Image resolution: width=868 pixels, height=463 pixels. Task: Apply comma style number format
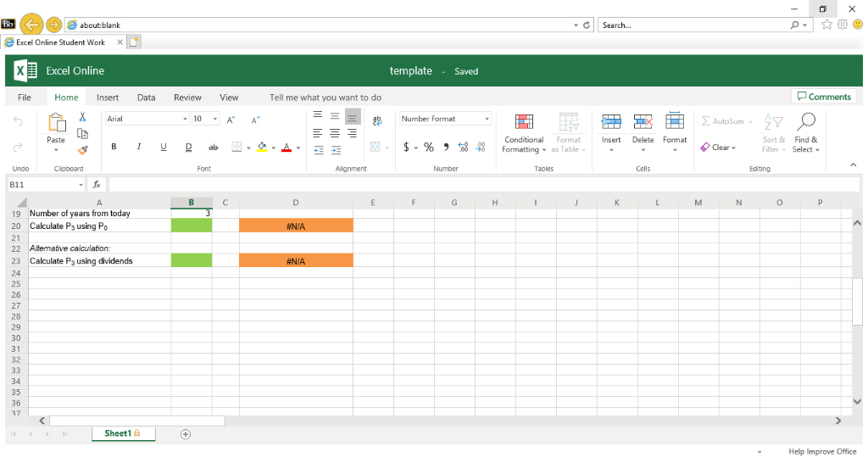click(446, 147)
